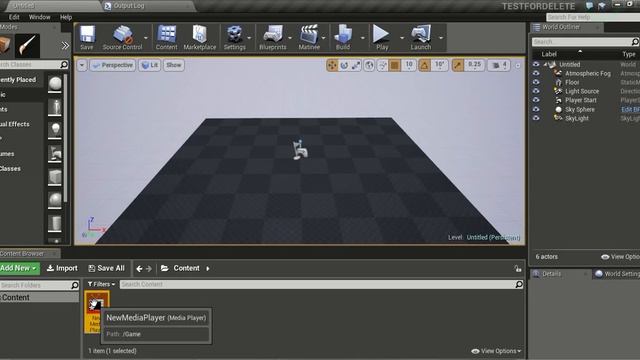
Task: Select the Place mode cube icon
Action: coord(4,45)
